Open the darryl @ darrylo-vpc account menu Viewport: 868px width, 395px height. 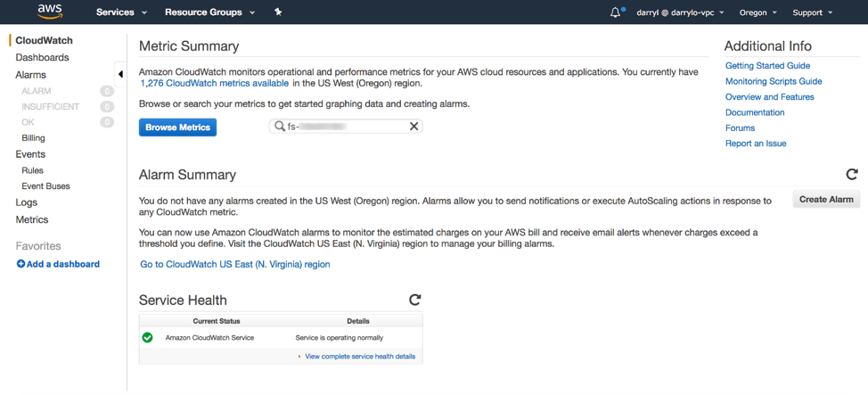pos(680,12)
